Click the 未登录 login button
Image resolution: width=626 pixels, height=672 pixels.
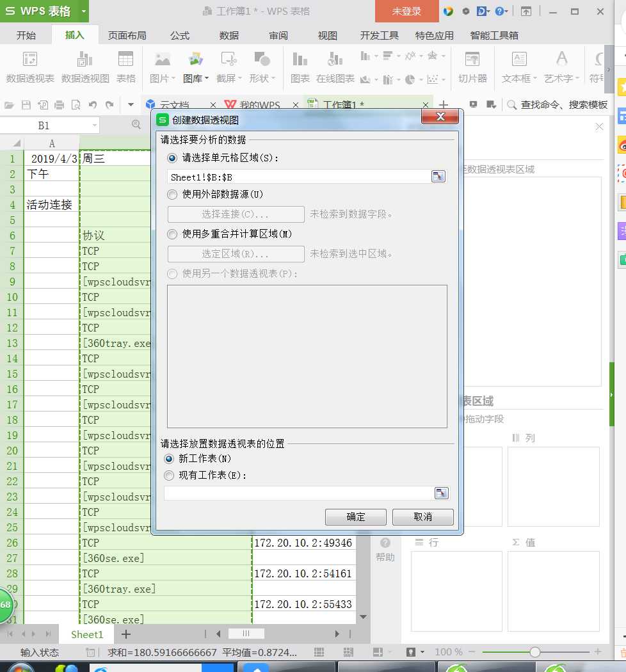[x=406, y=11]
